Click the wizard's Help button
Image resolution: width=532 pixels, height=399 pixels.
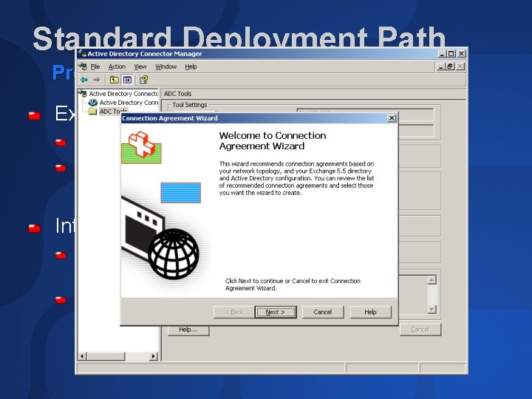click(x=370, y=312)
